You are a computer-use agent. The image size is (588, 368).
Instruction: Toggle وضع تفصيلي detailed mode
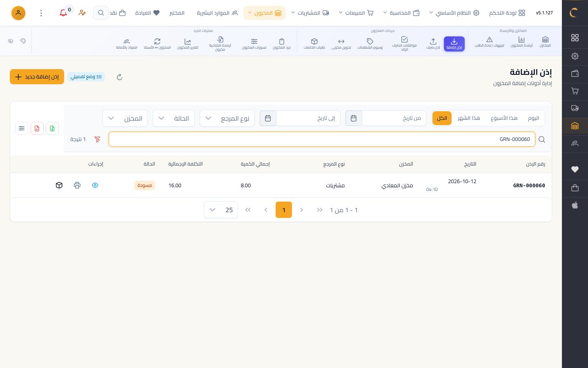(x=86, y=77)
